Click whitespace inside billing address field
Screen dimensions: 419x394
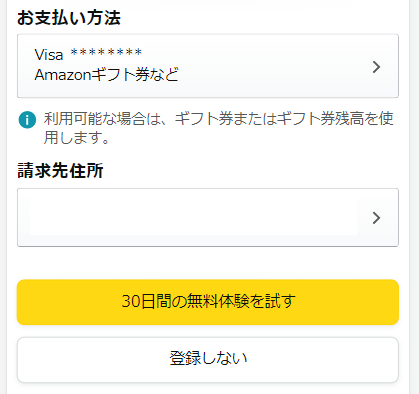click(193, 217)
